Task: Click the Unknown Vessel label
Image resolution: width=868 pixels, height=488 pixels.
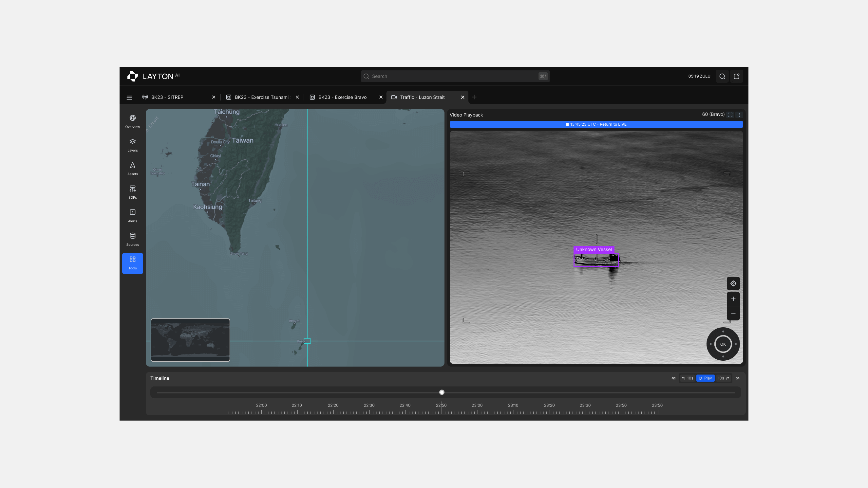Action: pyautogui.click(x=594, y=249)
